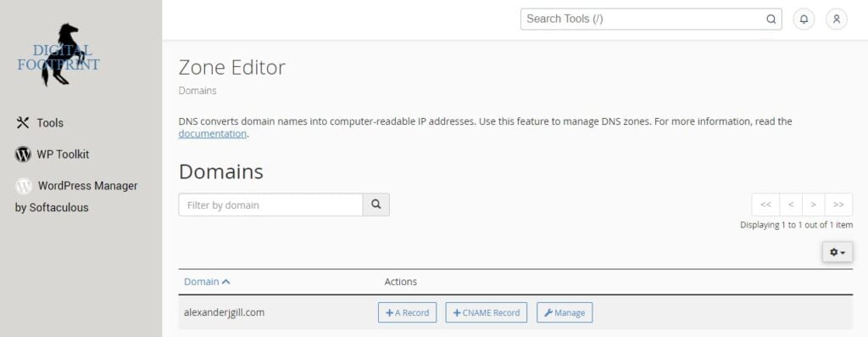Image resolution: width=868 pixels, height=337 pixels.
Task: Click the Domains breadcrumb under Zone Editor
Action: tap(197, 91)
